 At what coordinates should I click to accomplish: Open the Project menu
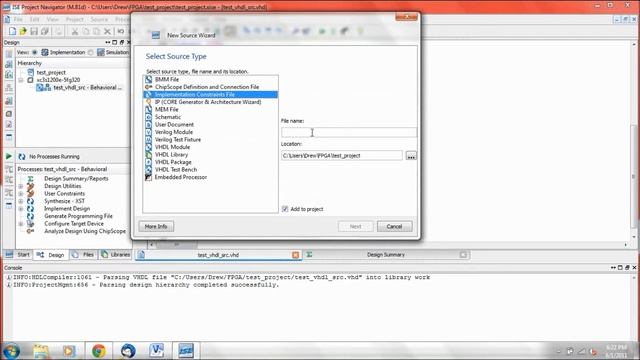click(x=74, y=19)
